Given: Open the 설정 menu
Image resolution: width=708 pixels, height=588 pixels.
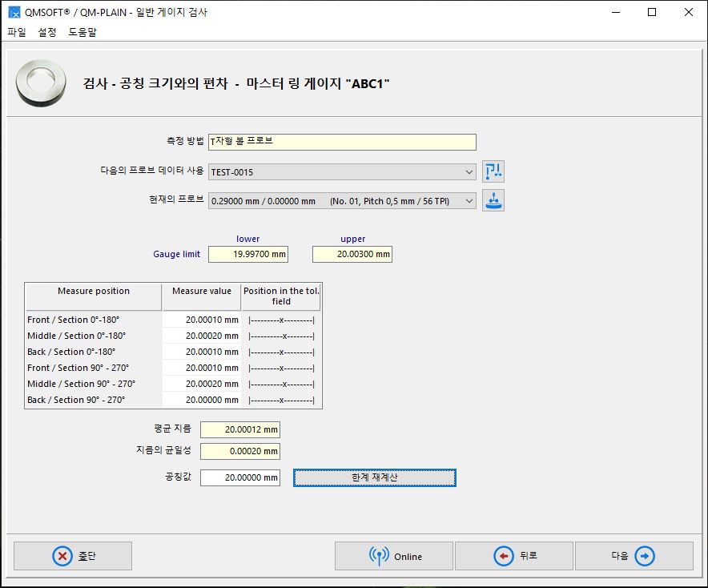Looking at the screenshot, I should click(x=47, y=32).
